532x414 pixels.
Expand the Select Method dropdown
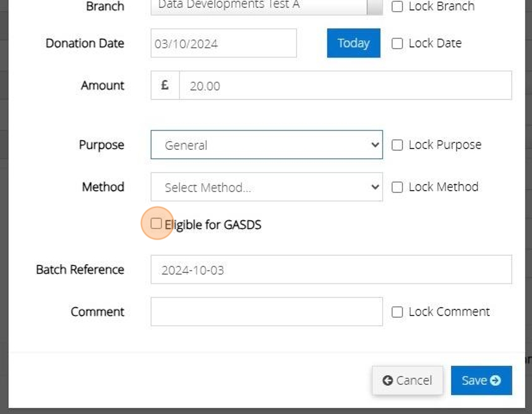tap(267, 187)
